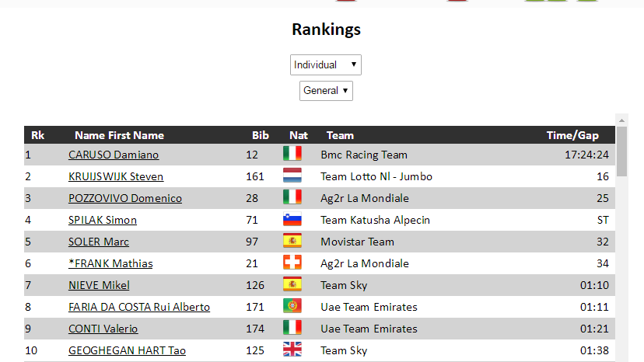Screen dimensions: 644x362
Task: Click Italian flag next to CARUSO Damiano
Action: tap(292, 154)
